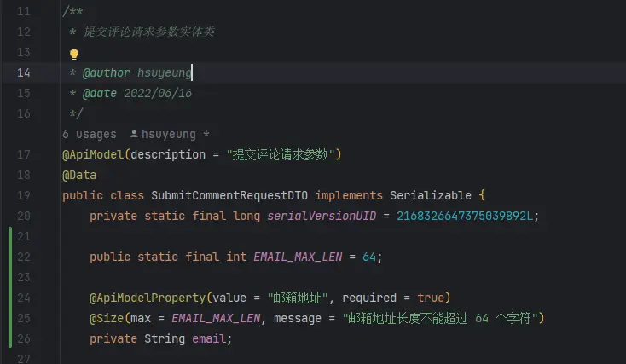Click the EMAIL_MAX_LEN constant declaration

point(298,257)
